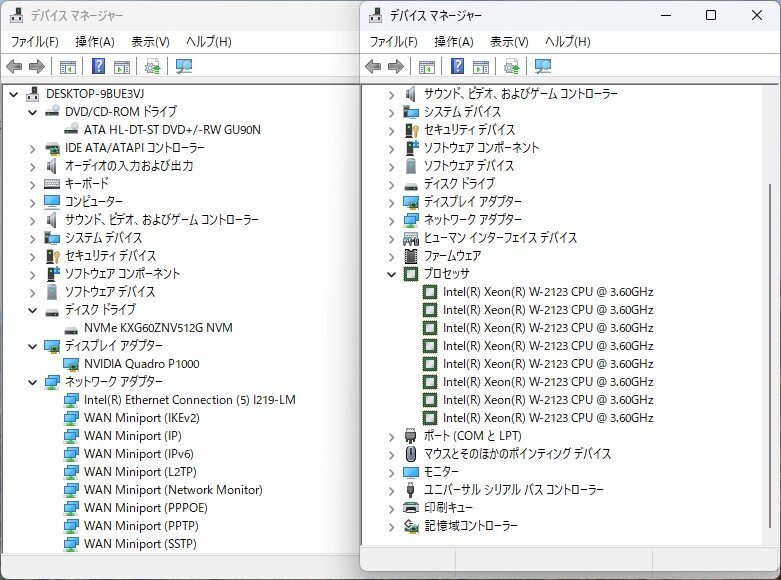Expand ポート (COM と LPT) node

click(392, 436)
